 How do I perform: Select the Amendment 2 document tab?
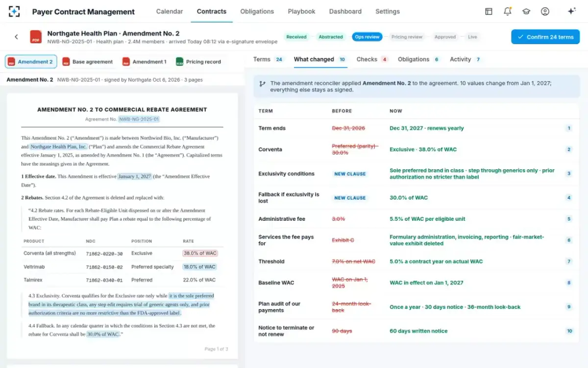tap(31, 62)
